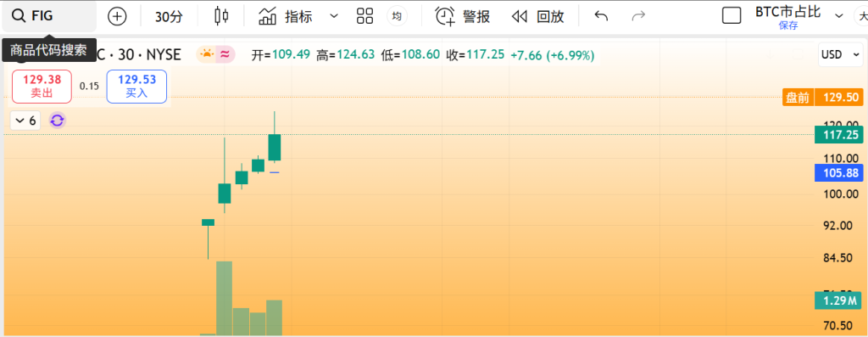Click the blue 105.88 price label
Viewport: 868px width, 337px height.
click(839, 173)
